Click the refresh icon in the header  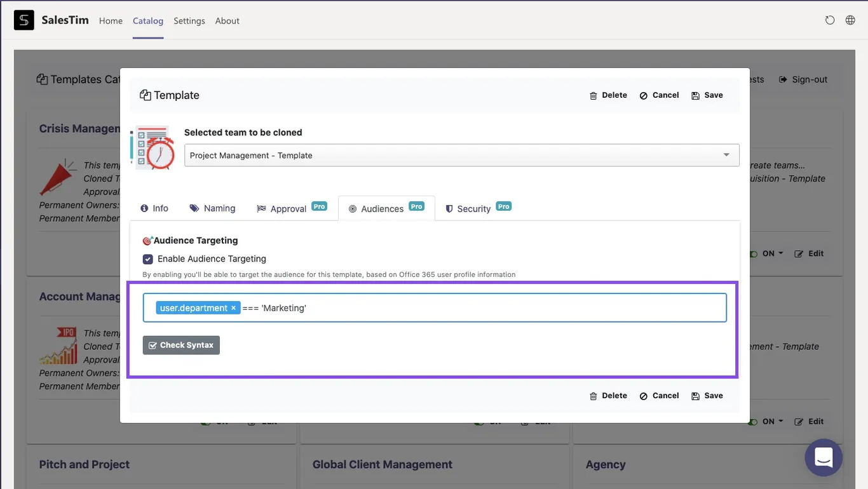(x=830, y=20)
